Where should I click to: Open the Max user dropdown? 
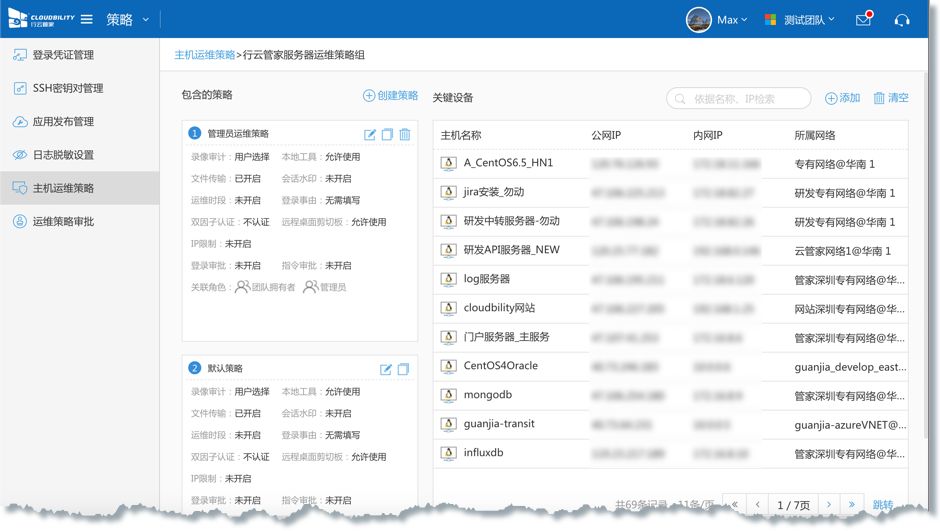coord(717,20)
